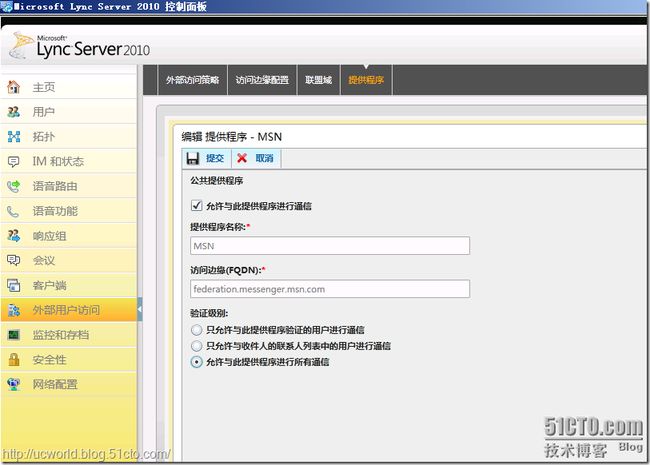
Task: Click the response group icon beside 响应组
Action: (x=14, y=236)
